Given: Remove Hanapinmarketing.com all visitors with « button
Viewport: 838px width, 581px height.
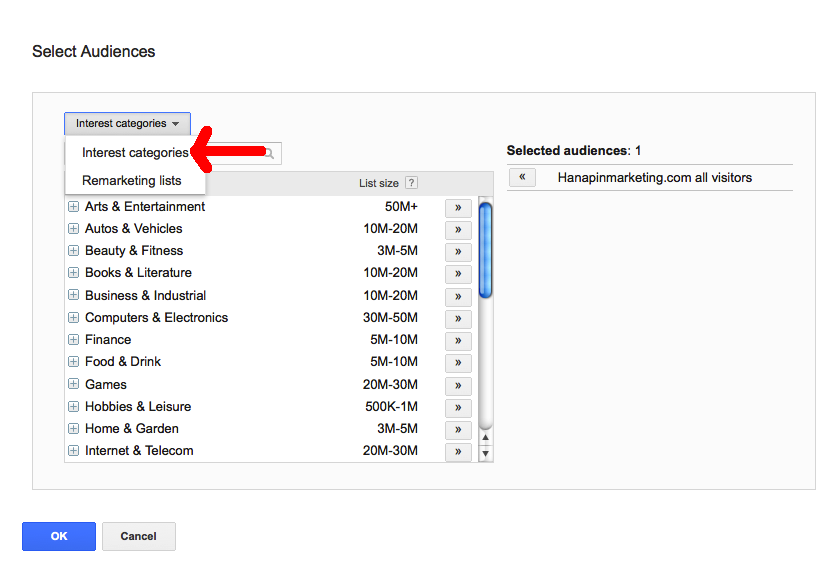Looking at the screenshot, I should 522,178.
